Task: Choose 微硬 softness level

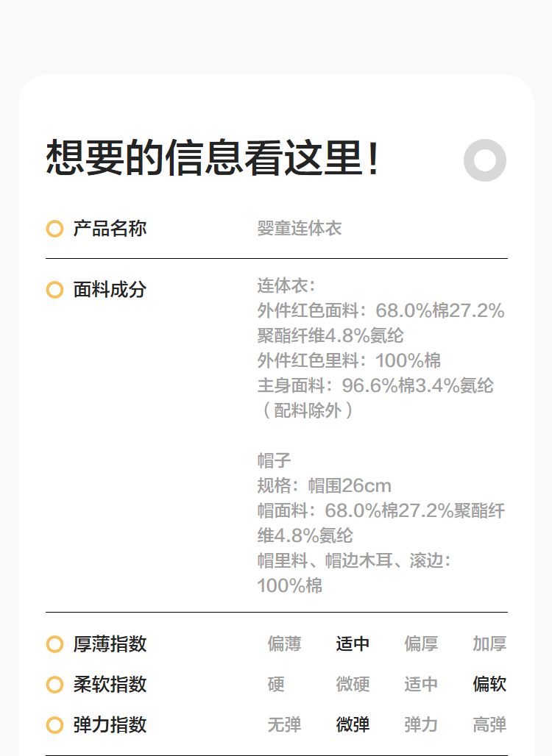Action: (353, 685)
